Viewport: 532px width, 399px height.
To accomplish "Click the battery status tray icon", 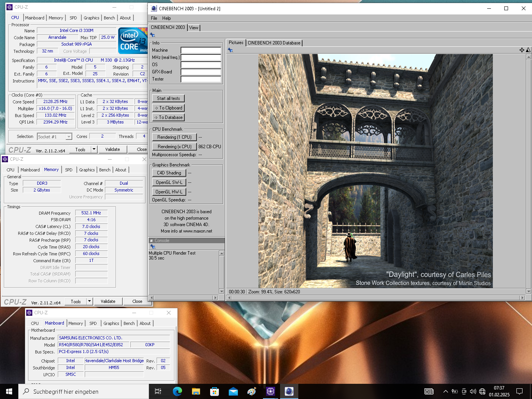I will 454,391.
